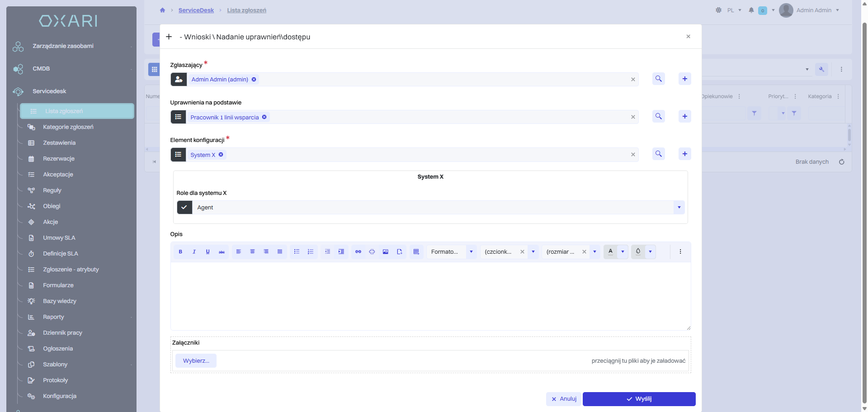Toggle bold formatting in Opis editor
The width and height of the screenshot is (868, 412).
point(180,252)
